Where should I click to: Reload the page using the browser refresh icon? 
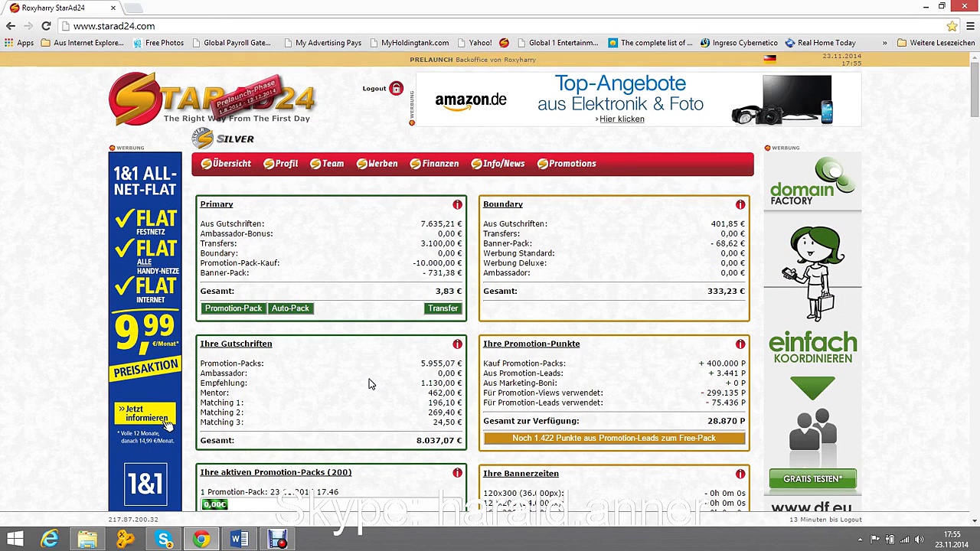pos(46,26)
